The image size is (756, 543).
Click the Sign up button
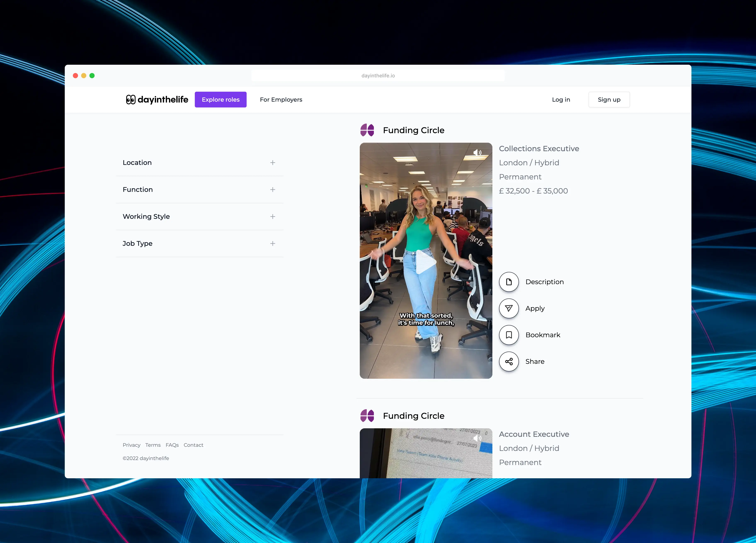click(609, 99)
